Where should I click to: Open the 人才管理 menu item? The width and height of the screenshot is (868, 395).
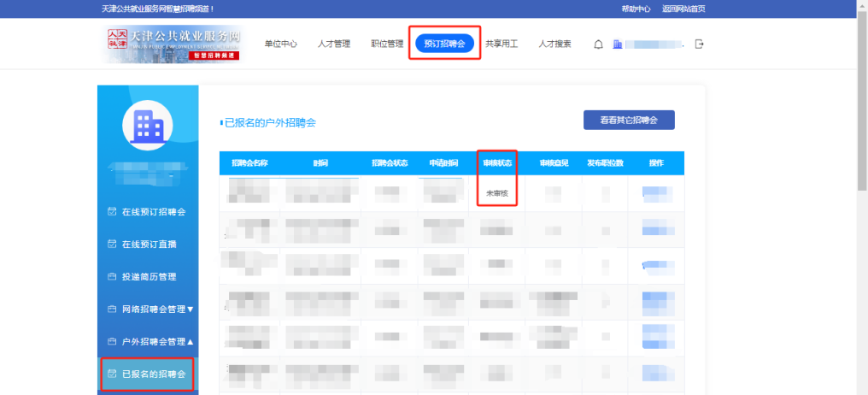[x=333, y=44]
